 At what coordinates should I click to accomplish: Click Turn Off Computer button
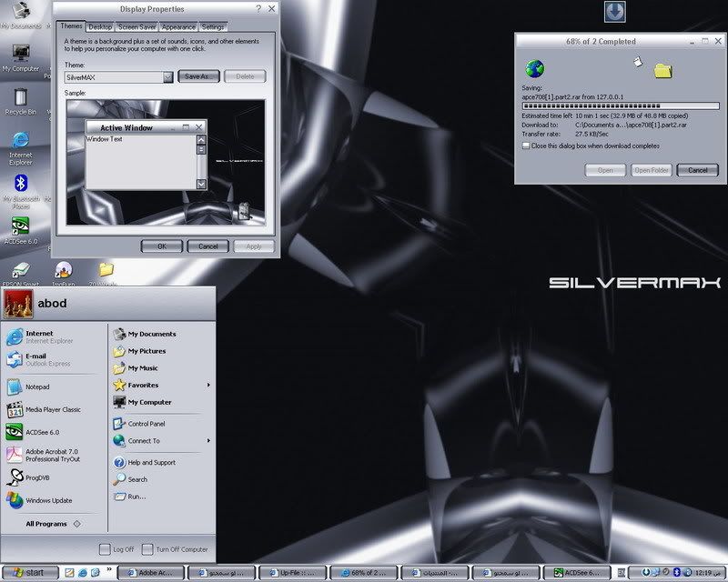tap(175, 549)
